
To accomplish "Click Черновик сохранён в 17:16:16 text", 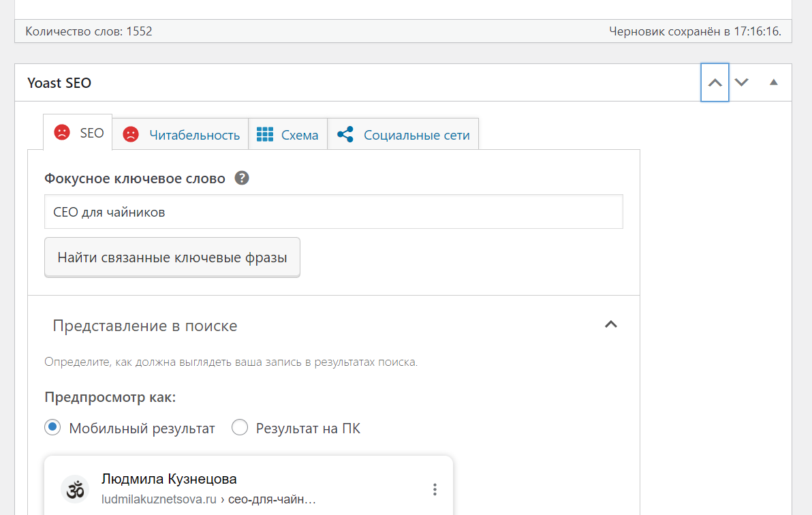I will pyautogui.click(x=695, y=31).
